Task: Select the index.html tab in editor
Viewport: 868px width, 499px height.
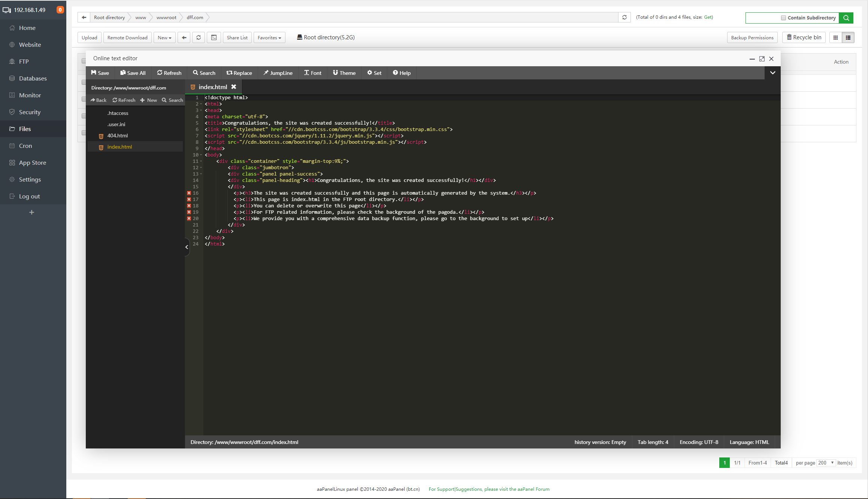Action: tap(212, 87)
